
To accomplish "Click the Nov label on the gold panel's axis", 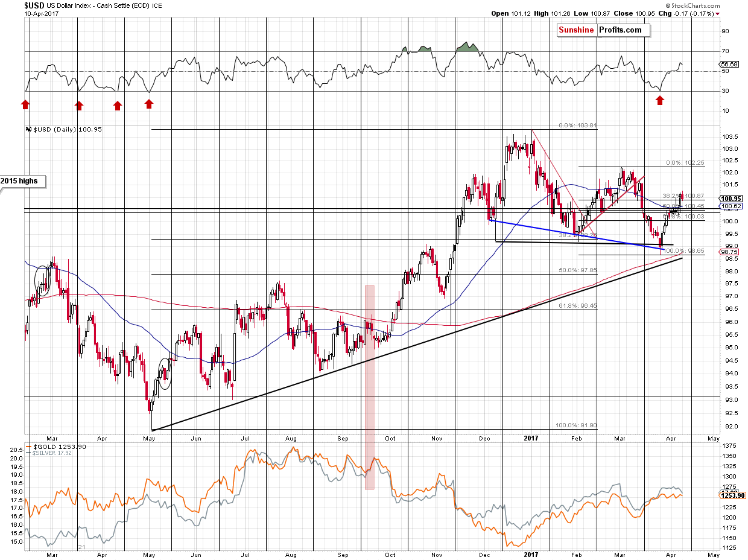I will [x=437, y=554].
